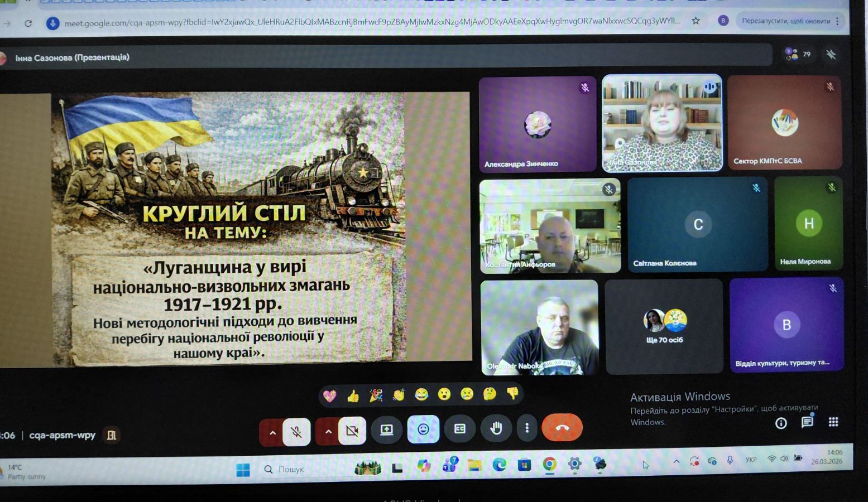Image resolution: width=868 pixels, height=502 pixels.
Task: Open the chat panel icon
Action: [x=807, y=423]
